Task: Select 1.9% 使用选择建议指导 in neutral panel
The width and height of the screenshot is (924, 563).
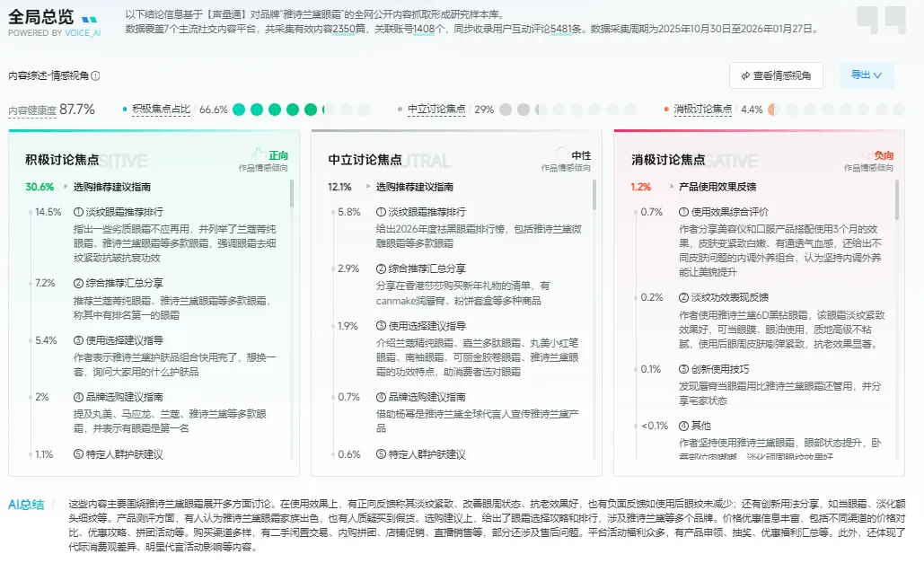Action: [421, 325]
